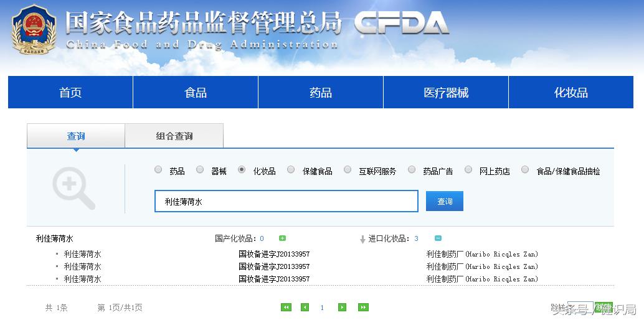Click the blue 查询 search button
The width and height of the screenshot is (644, 320).
click(x=445, y=201)
